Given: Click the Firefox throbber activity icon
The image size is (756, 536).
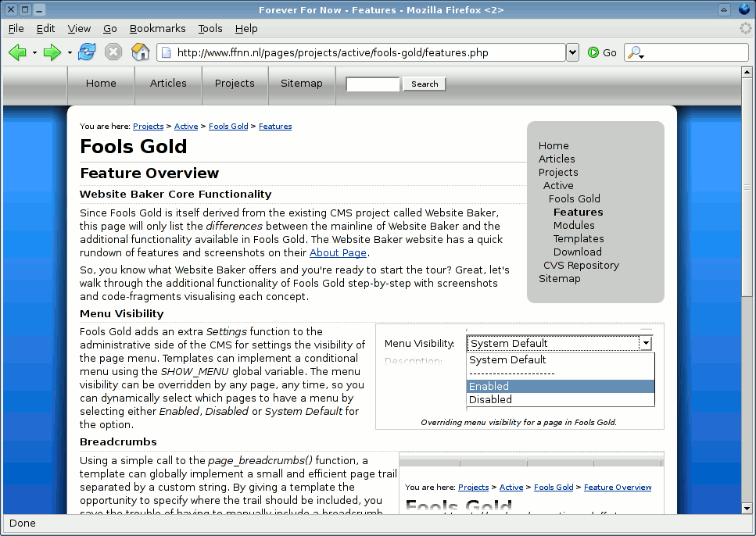Looking at the screenshot, I should point(745,28).
